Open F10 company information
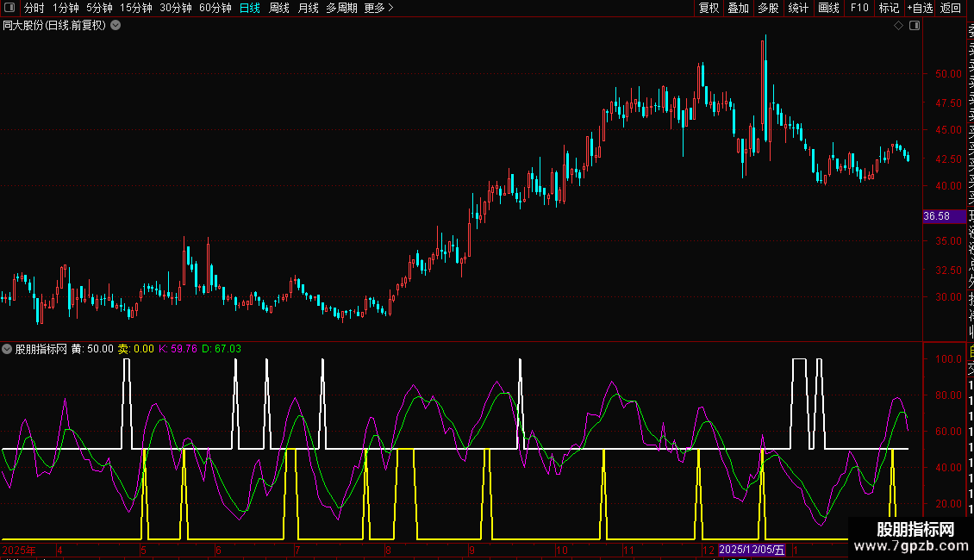This screenshot has height=560, width=974. (x=858, y=8)
